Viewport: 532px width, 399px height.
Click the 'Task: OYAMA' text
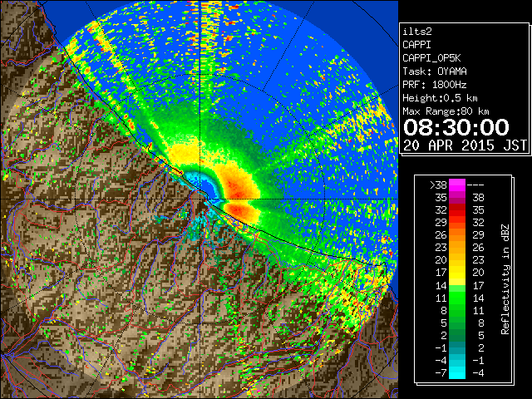coord(435,71)
